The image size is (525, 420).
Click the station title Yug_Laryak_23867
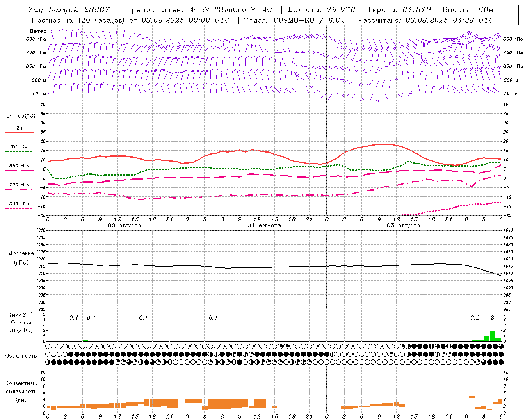click(68, 10)
